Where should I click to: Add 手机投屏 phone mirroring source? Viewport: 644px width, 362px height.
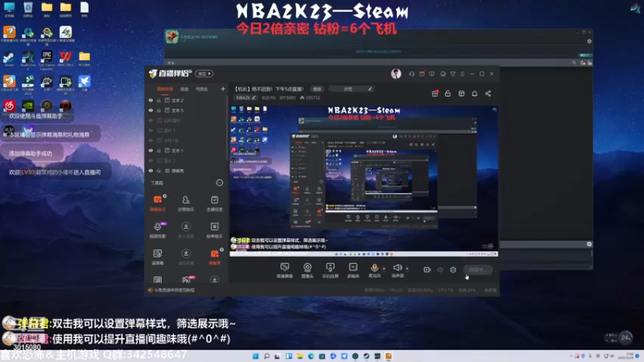click(x=330, y=270)
